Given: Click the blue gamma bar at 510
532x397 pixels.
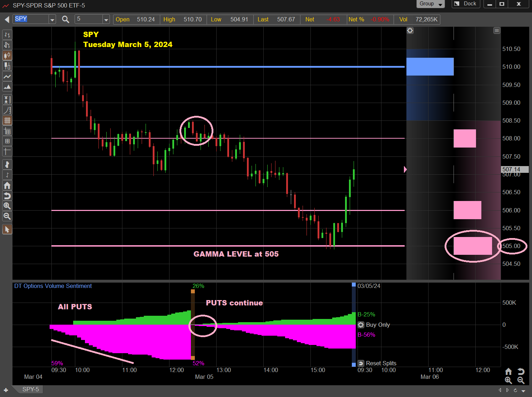Looking at the screenshot, I should 430,67.
